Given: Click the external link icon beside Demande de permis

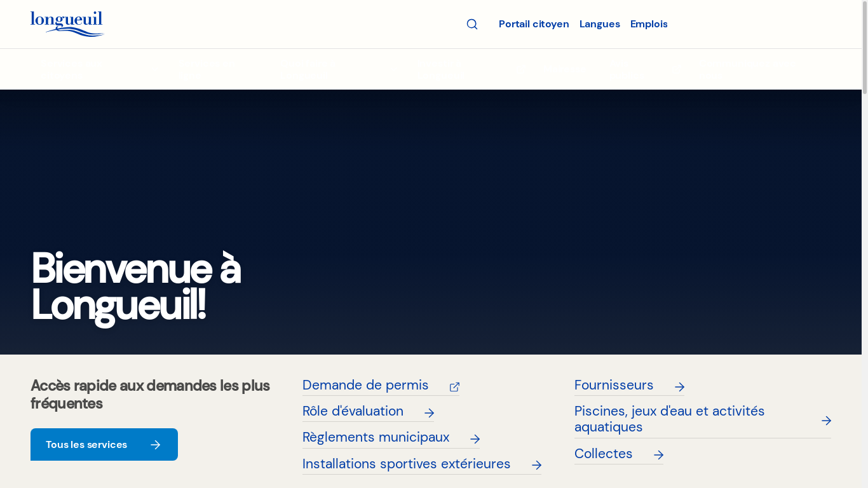Looking at the screenshot, I should click(x=454, y=387).
